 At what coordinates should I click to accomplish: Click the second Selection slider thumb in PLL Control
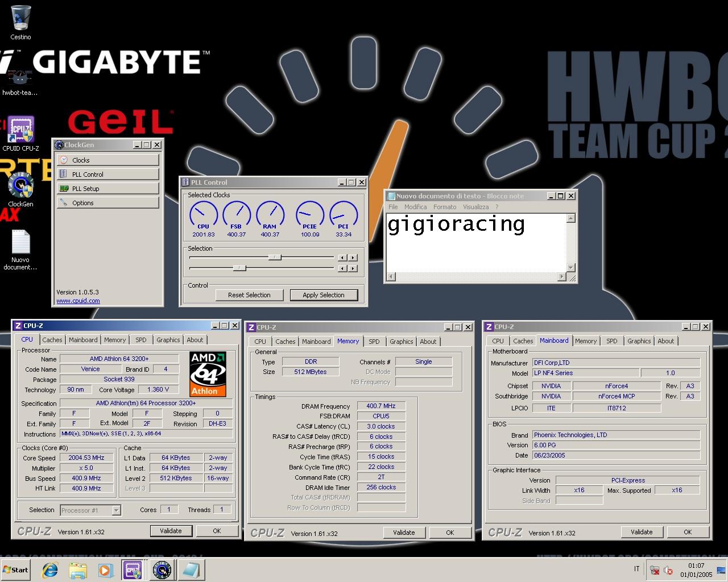(x=239, y=268)
